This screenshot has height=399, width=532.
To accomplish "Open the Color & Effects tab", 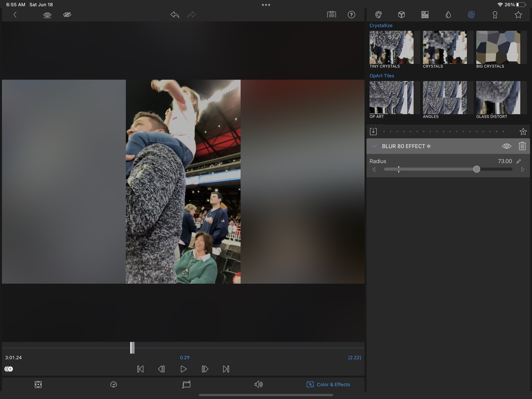I will [328, 384].
